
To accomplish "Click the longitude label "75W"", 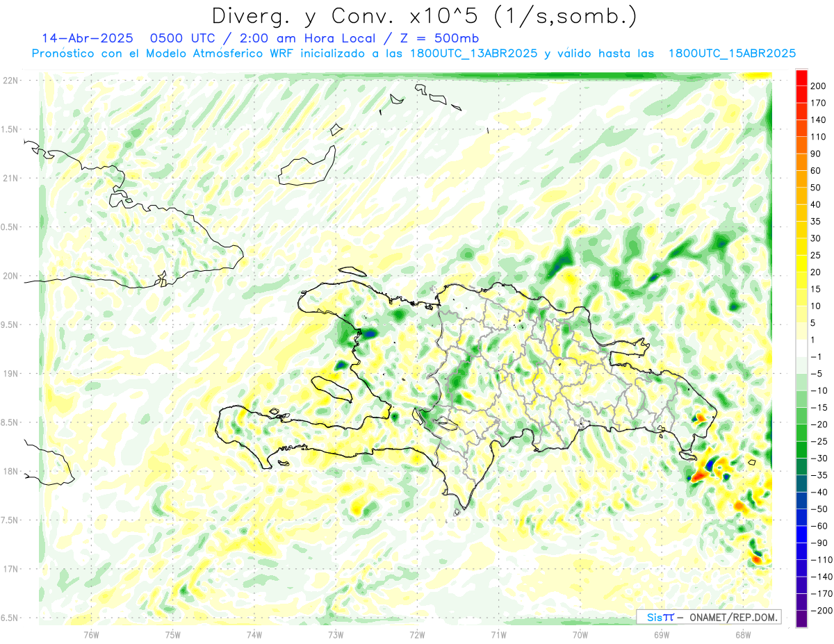I will [173, 634].
